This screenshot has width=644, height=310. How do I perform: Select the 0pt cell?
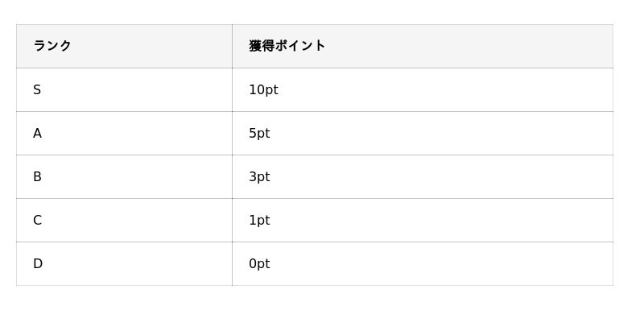pyautogui.click(x=423, y=263)
